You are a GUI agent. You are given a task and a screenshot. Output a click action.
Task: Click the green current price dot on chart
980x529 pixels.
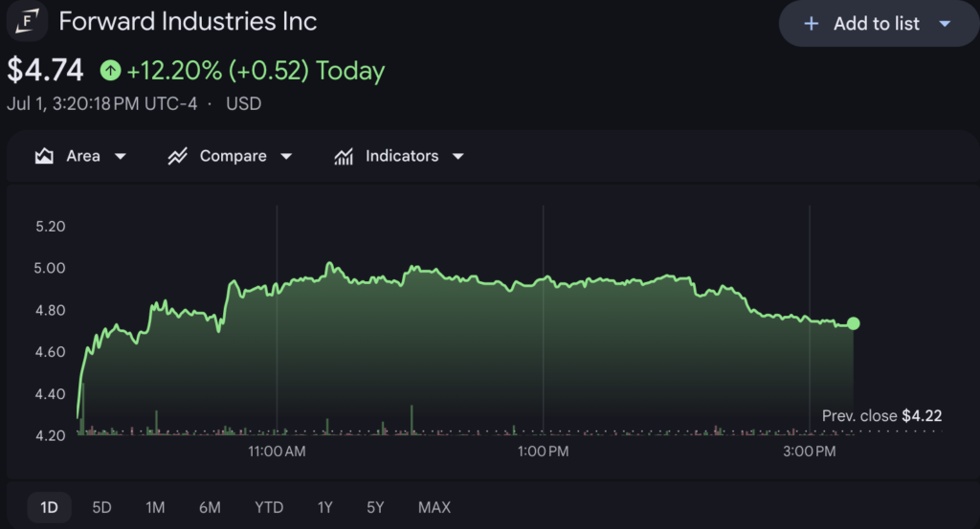(853, 323)
